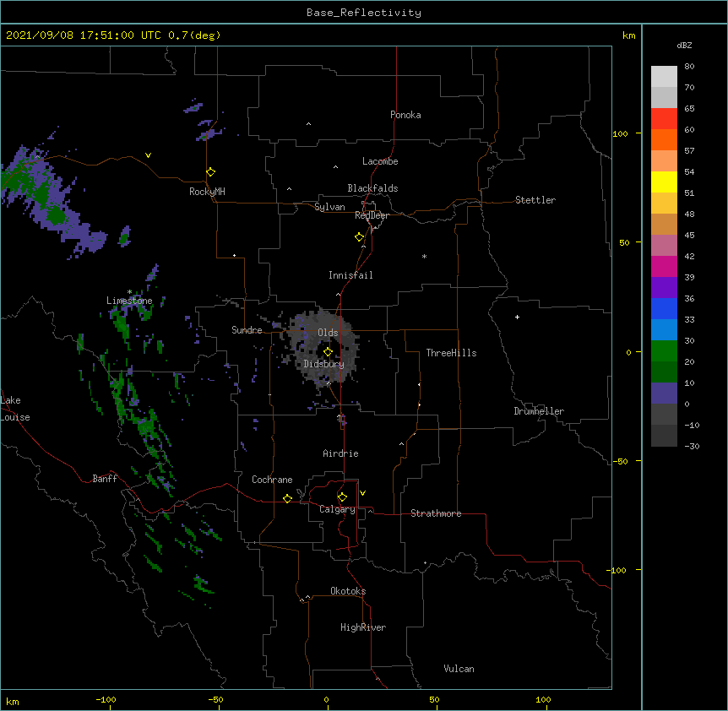728x711 pixels.
Task: Click the white plus marker north of Drumheller
Action: (x=517, y=317)
